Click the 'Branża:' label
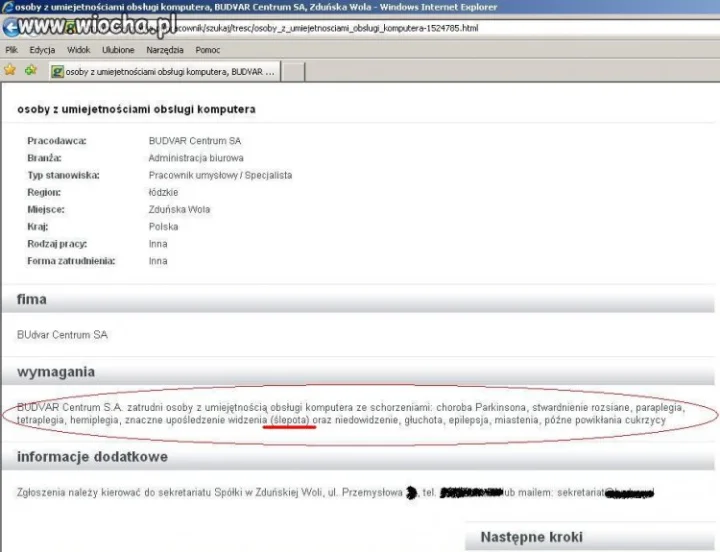This screenshot has height=552, width=720. [45, 158]
